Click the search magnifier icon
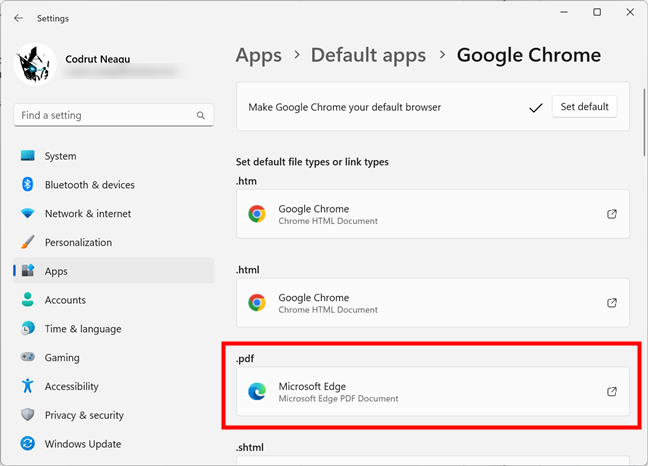 (201, 116)
